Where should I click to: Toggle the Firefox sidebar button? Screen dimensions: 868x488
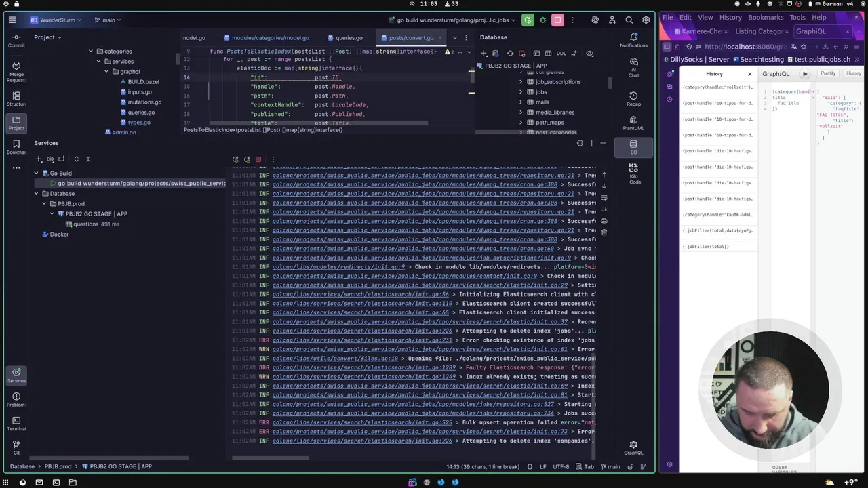(x=667, y=47)
